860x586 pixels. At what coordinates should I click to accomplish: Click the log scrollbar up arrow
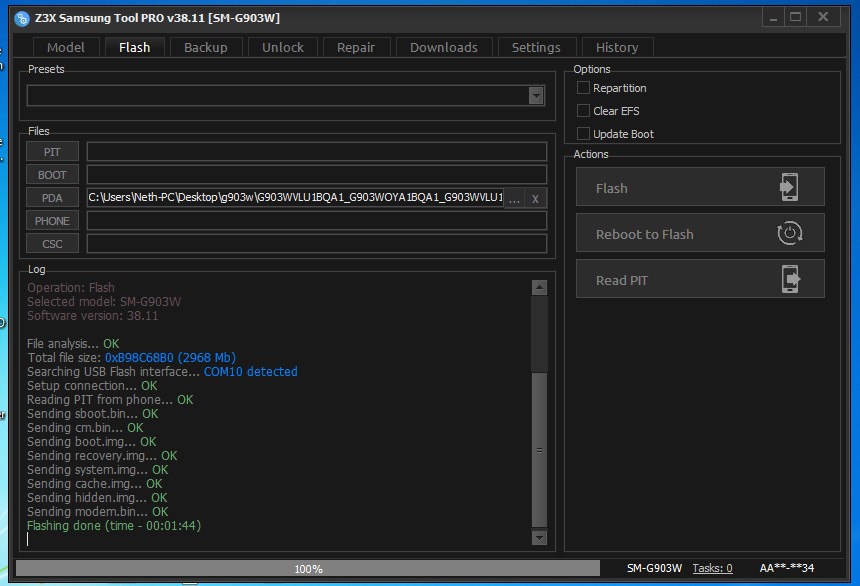click(539, 288)
